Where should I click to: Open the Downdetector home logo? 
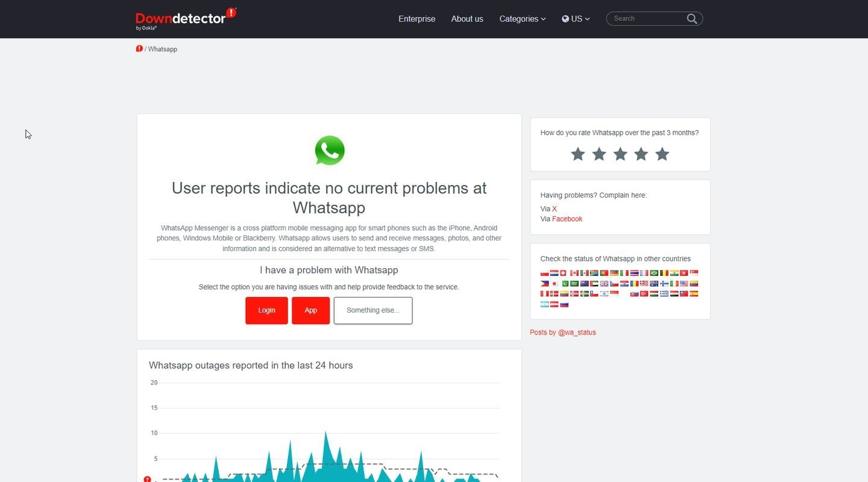click(x=186, y=19)
